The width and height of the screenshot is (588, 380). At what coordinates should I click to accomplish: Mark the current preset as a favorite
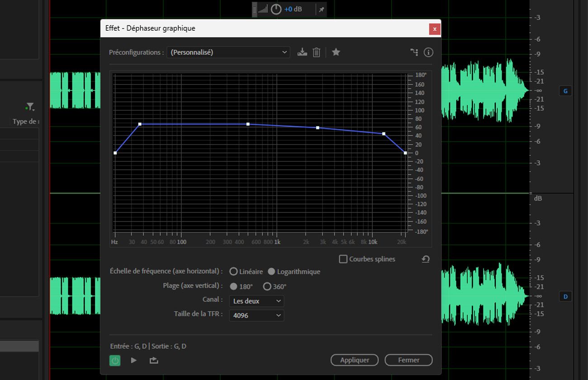click(x=336, y=52)
